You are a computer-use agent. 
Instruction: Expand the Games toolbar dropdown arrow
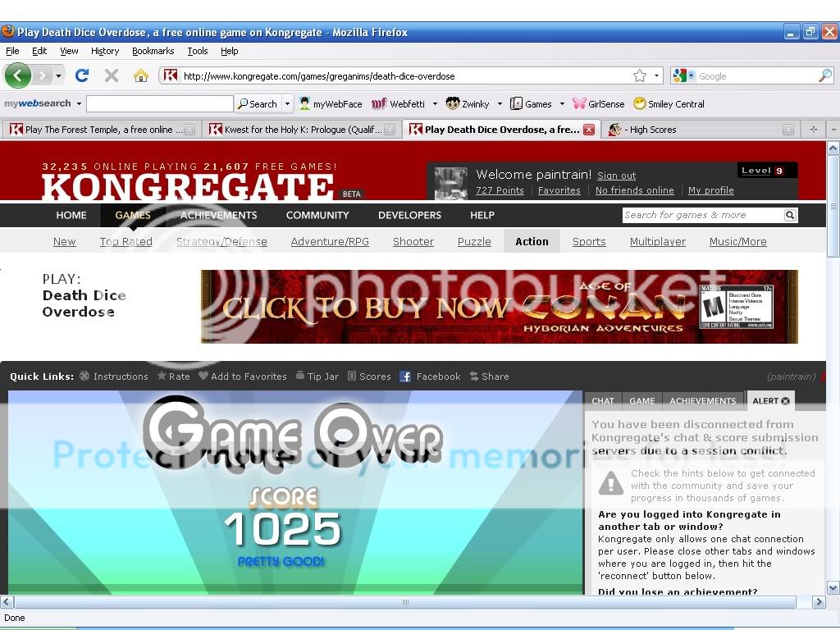point(562,104)
